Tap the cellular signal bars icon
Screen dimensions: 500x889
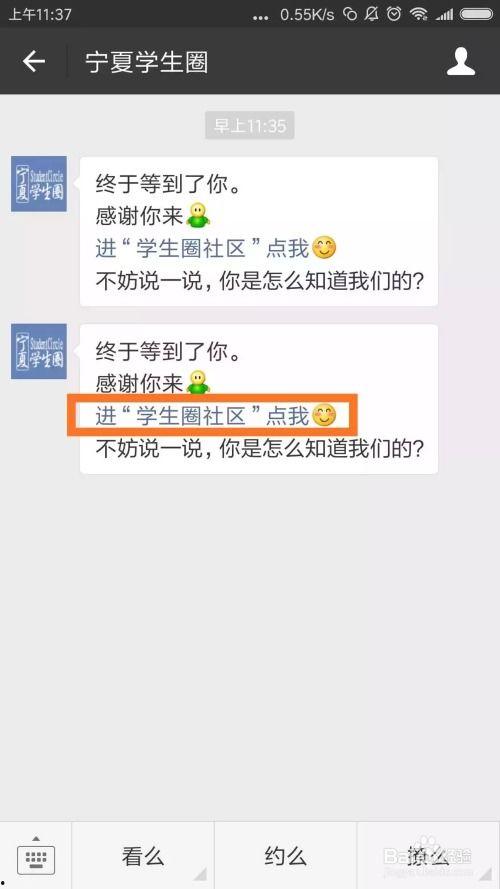444,14
